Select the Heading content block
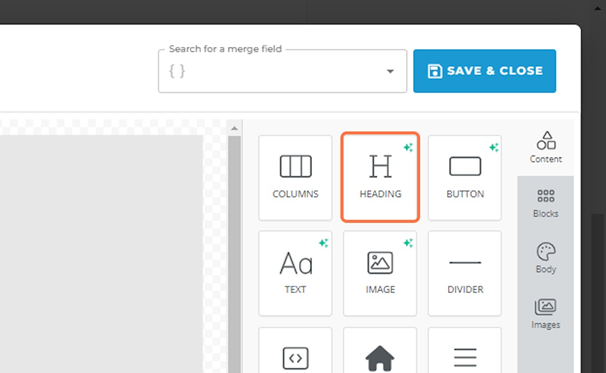This screenshot has height=373, width=606. [380, 177]
